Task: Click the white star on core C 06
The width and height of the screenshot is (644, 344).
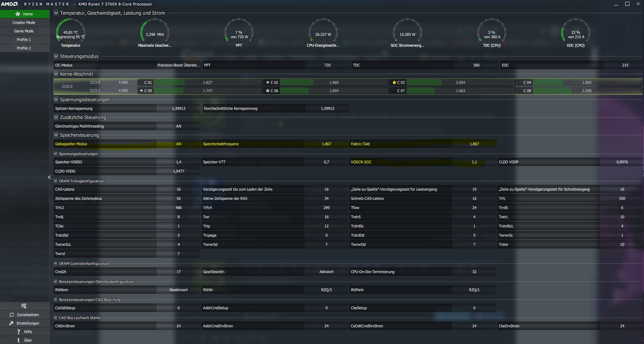Action: pyautogui.click(x=268, y=91)
